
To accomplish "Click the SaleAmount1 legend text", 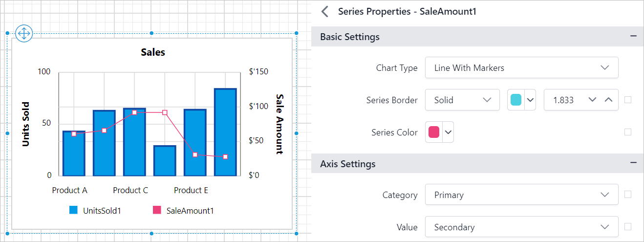I will (x=190, y=211).
